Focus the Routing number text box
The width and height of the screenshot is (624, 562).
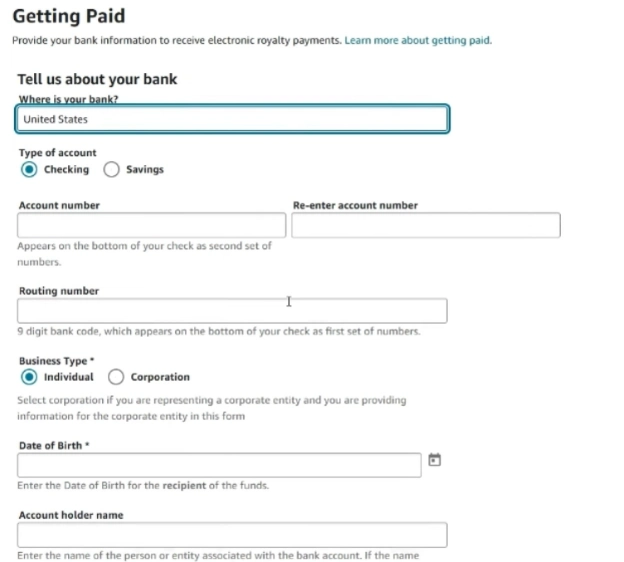click(232, 311)
